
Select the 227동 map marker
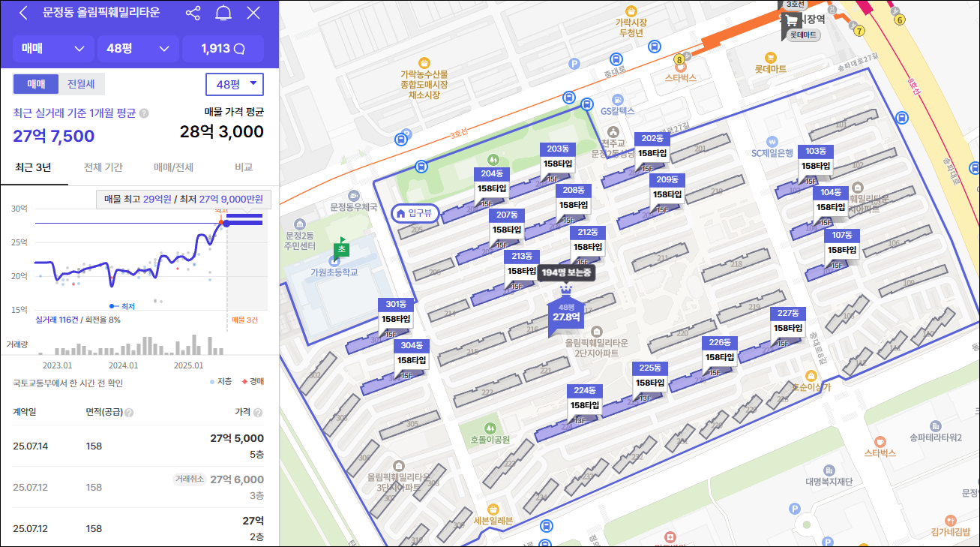[x=788, y=322]
